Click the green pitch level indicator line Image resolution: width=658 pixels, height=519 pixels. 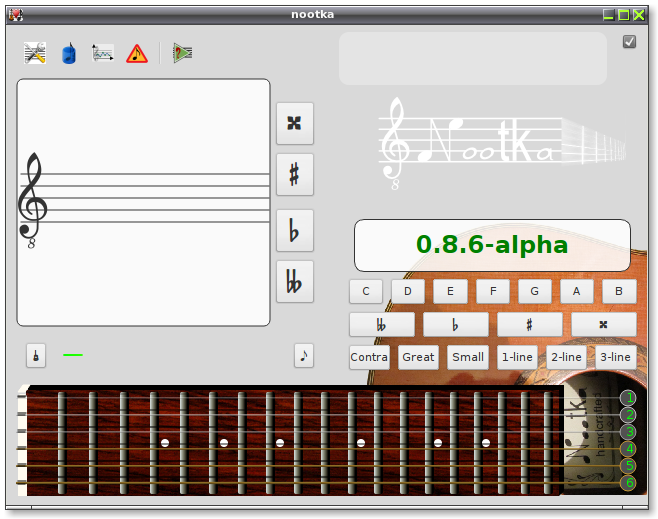pos(73,355)
